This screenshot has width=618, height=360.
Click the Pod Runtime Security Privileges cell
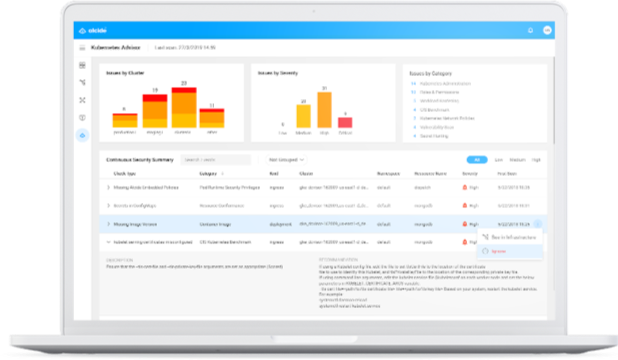230,187
